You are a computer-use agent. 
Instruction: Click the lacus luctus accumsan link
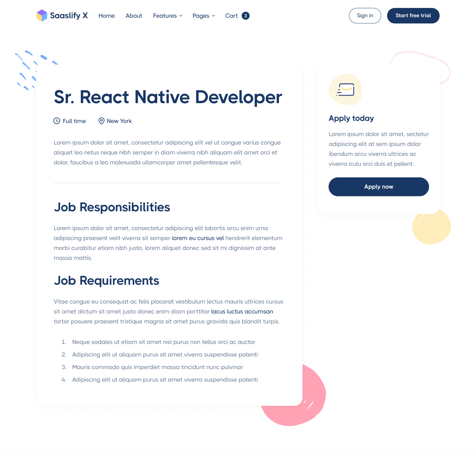[242, 311]
